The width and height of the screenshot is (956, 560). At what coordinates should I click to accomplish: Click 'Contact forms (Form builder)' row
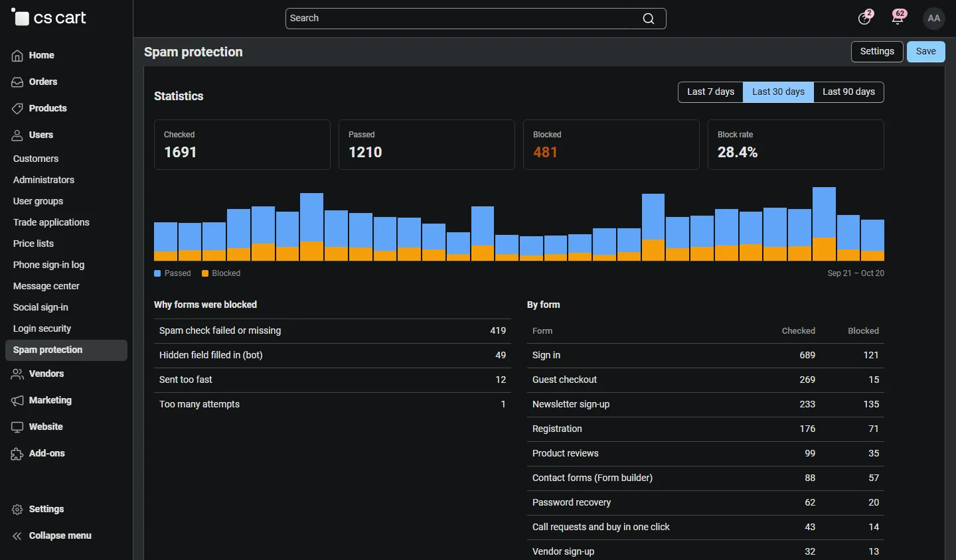706,478
